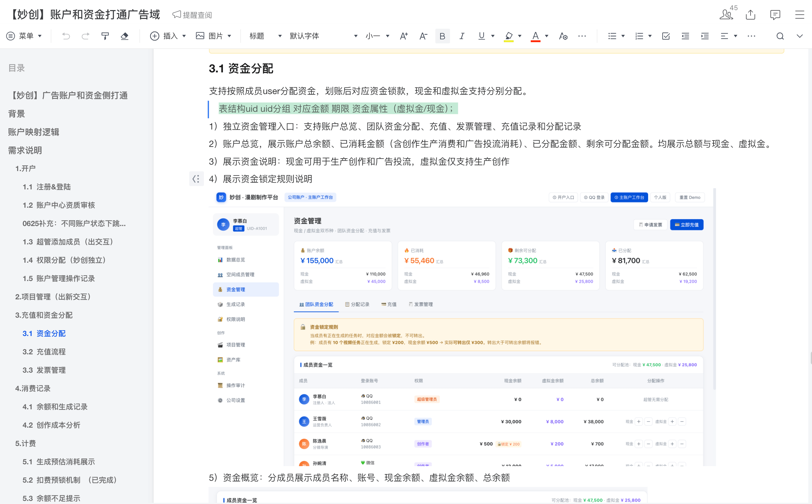Apply the red font color
This screenshot has width=812, height=504.
[535, 36]
